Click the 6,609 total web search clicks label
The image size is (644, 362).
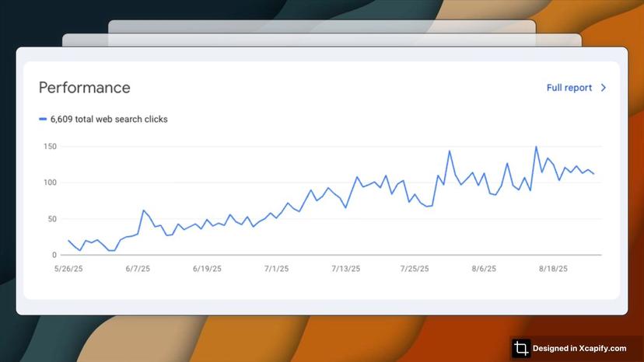click(x=109, y=120)
